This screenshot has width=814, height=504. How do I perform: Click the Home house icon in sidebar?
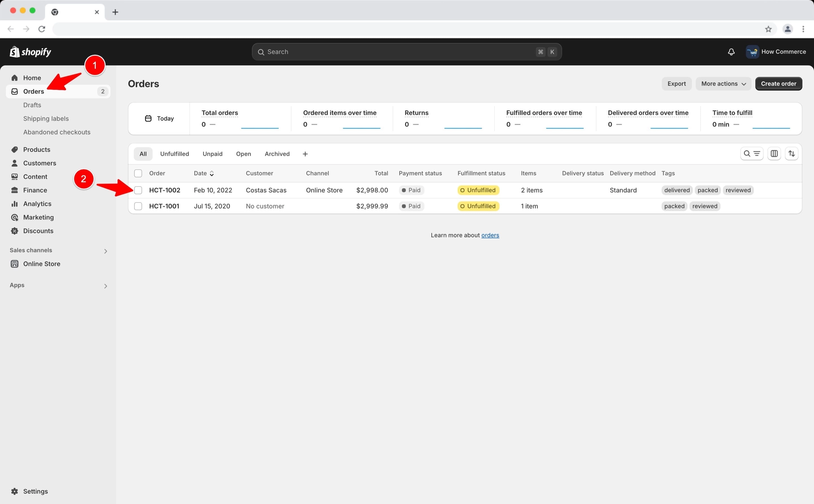[x=14, y=78]
